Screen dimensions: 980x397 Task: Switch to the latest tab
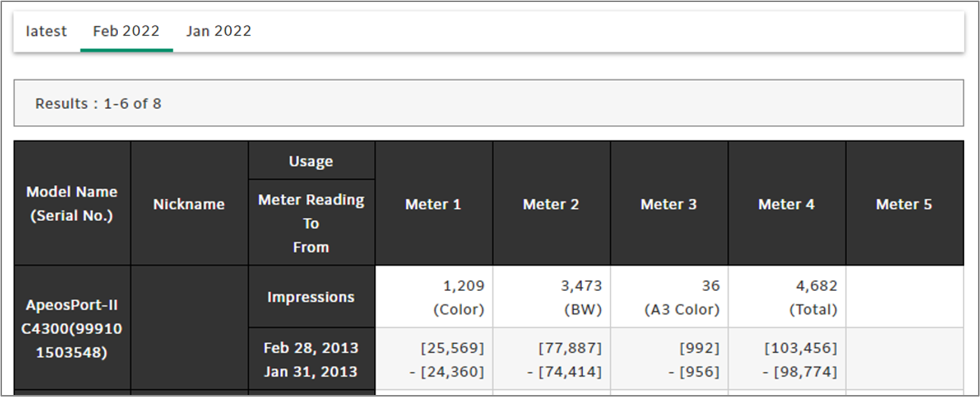[46, 31]
